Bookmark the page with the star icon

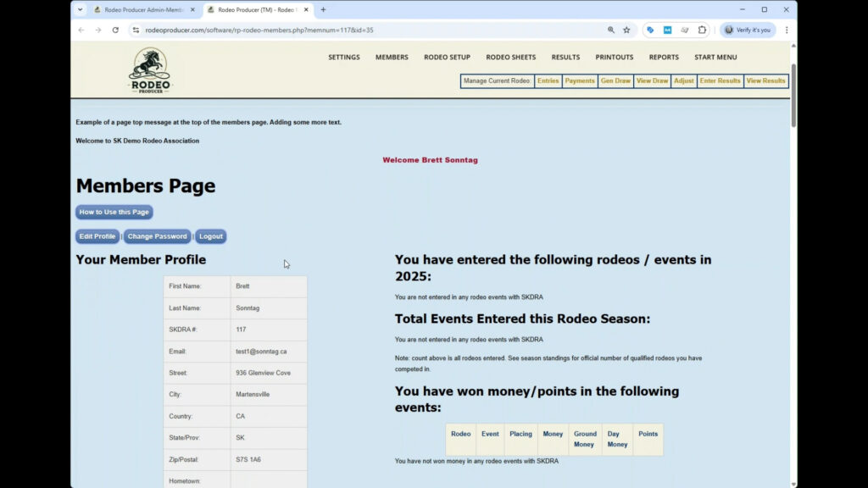[626, 30]
